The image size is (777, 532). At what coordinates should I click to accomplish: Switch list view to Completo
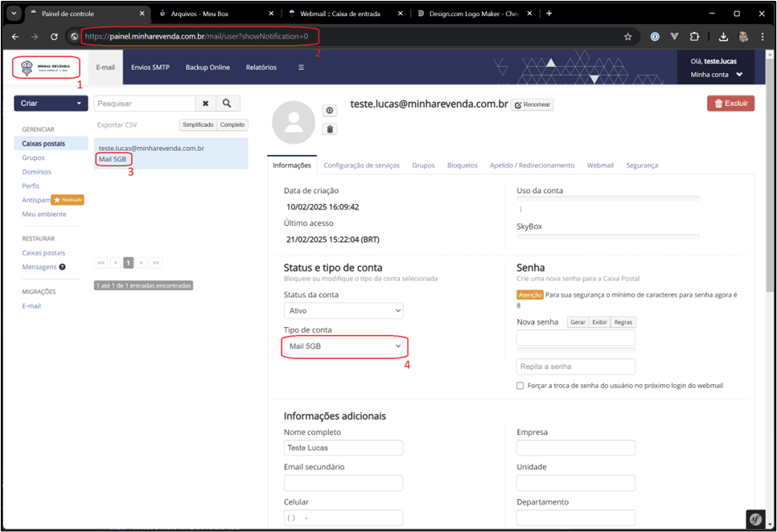[232, 125]
